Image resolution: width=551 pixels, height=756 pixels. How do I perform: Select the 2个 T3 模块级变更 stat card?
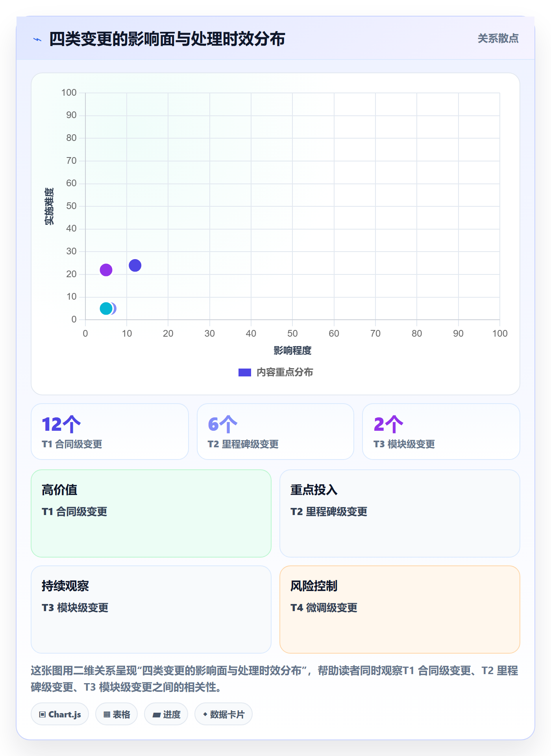coord(441,432)
